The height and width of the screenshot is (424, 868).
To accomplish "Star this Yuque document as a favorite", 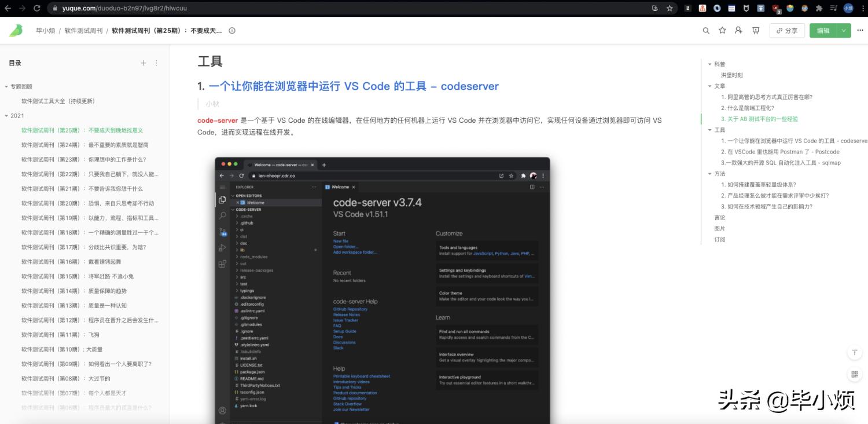I will [x=722, y=31].
